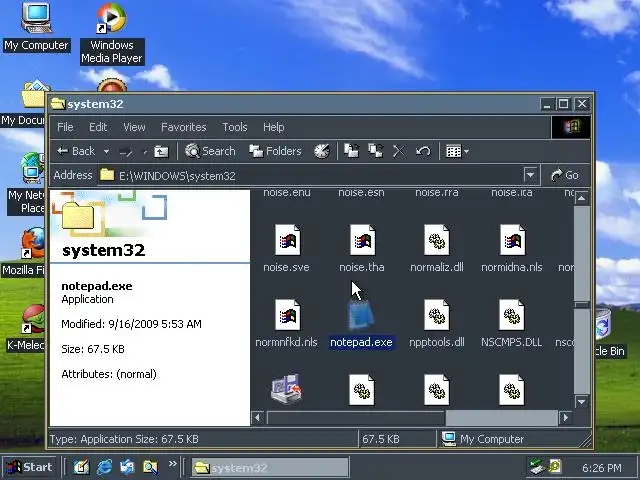The image size is (640, 480).
Task: Show the History pane via clock icon
Action: (x=322, y=151)
